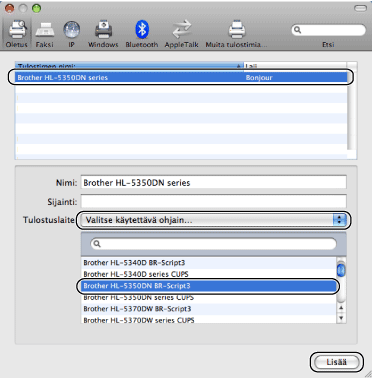Click the driver list scroll up arrow
The height and width of the screenshot is (379, 372).
click(x=341, y=308)
